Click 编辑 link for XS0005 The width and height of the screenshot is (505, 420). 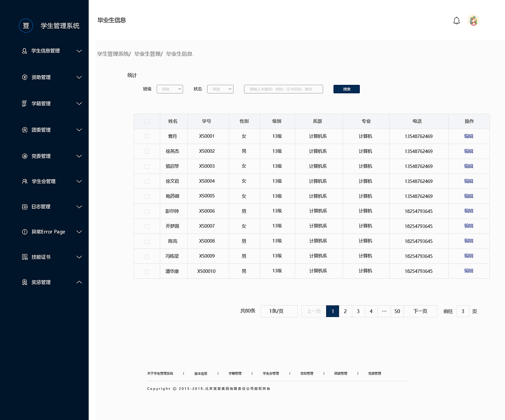point(469,196)
